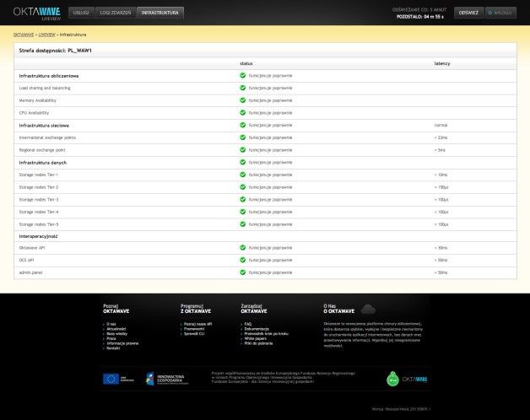
Task: Click green check icon for Storage nodes Tier-1
Action: (243, 175)
